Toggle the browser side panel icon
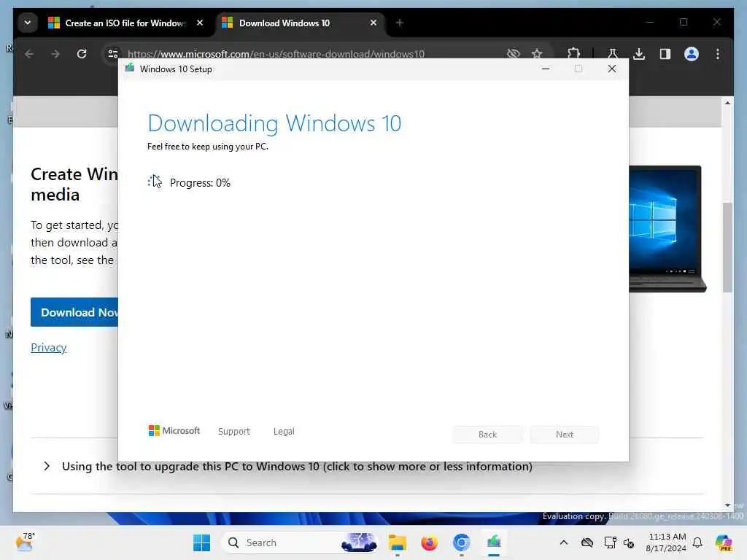The width and height of the screenshot is (747, 560). coord(665,54)
